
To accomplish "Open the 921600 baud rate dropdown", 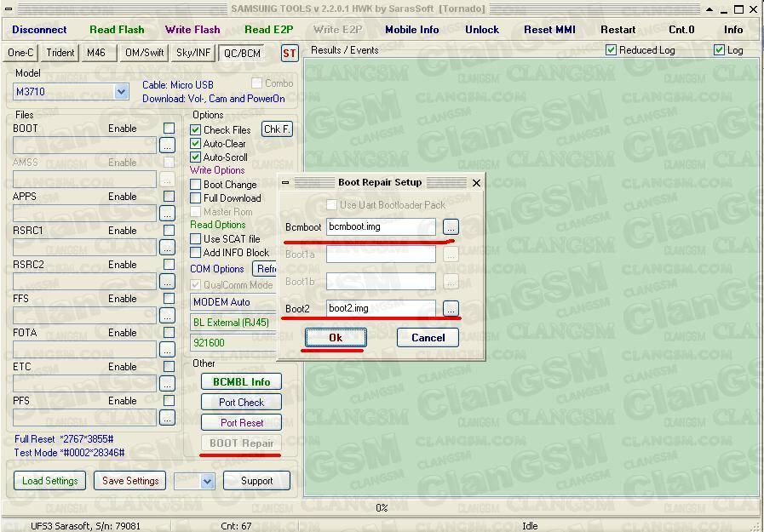I will pos(233,343).
